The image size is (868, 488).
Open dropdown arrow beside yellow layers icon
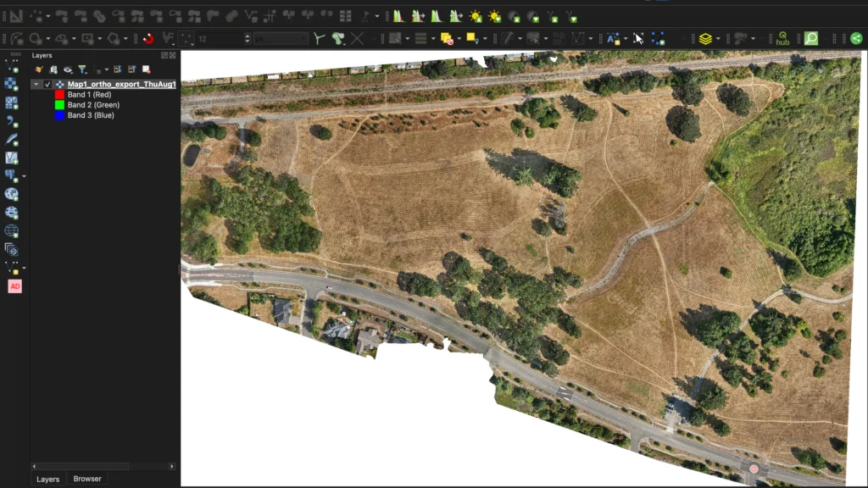click(x=718, y=39)
